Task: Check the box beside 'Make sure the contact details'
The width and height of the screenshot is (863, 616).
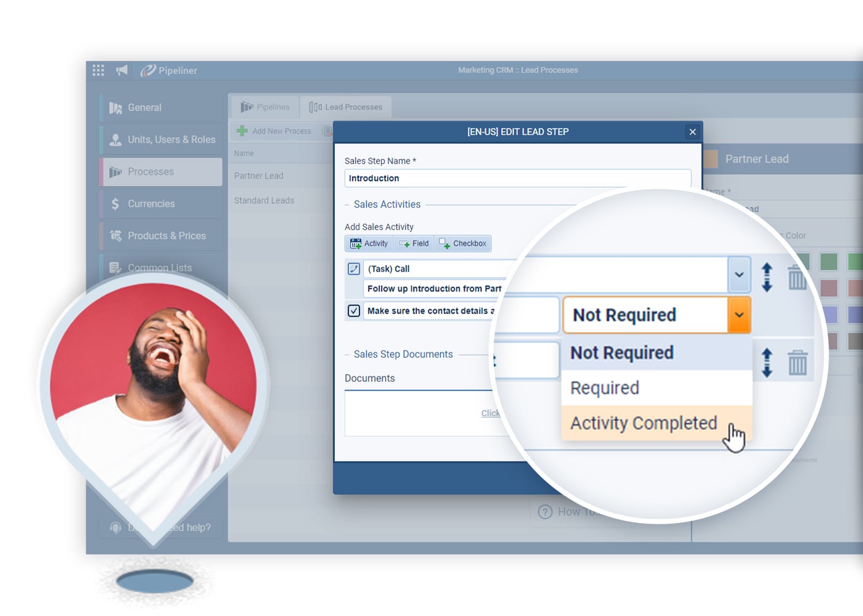Action: point(354,311)
